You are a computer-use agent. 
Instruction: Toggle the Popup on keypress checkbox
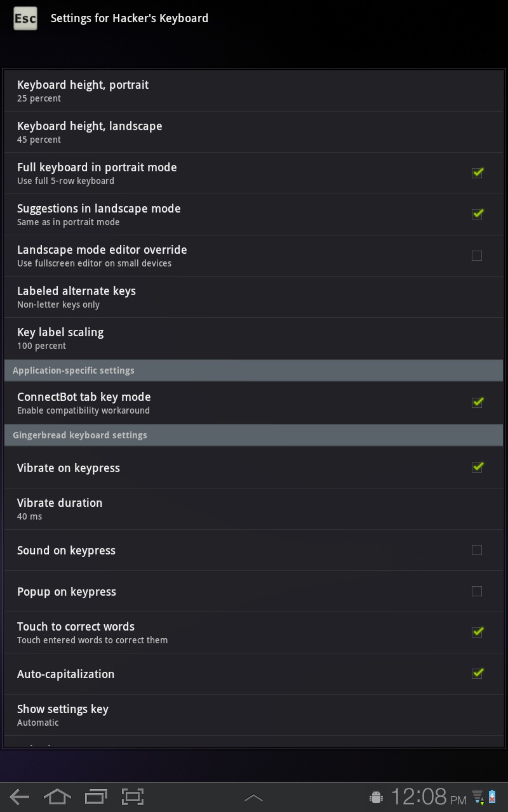(x=477, y=591)
